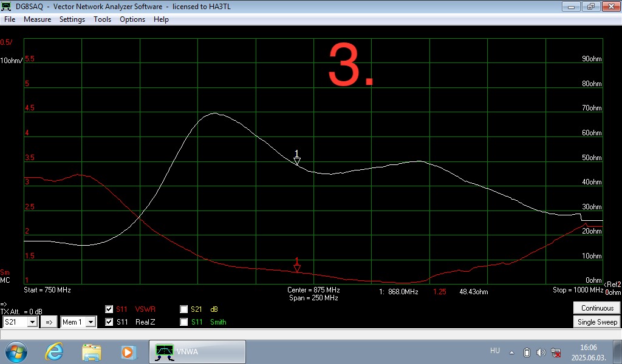The height and width of the screenshot is (364, 622).
Task: Uncheck the S11 Real Z trace checkbox
Action: [x=109, y=322]
